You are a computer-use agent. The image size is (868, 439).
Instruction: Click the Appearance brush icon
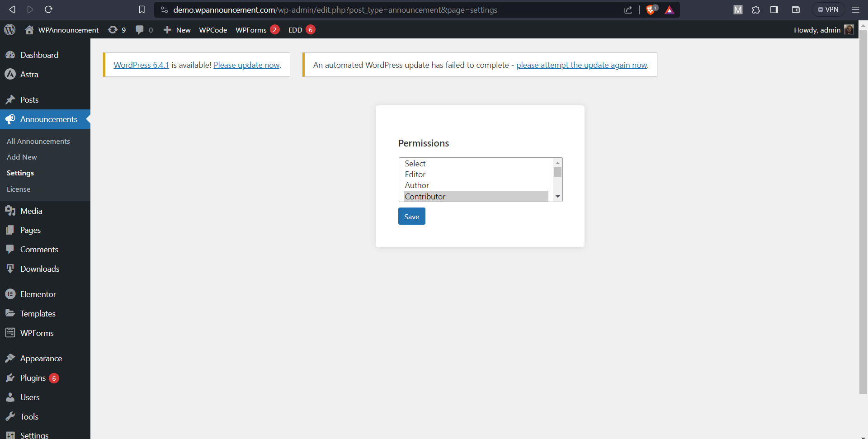tap(10, 359)
